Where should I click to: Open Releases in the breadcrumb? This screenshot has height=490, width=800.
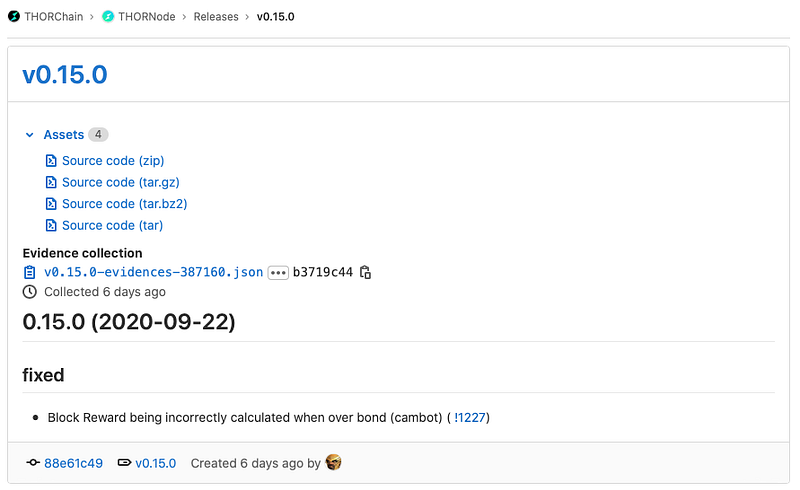pyautogui.click(x=216, y=16)
